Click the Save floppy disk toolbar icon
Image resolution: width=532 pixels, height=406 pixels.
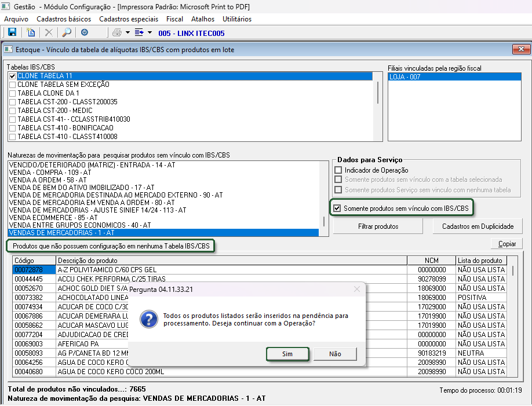pyautogui.click(x=12, y=32)
